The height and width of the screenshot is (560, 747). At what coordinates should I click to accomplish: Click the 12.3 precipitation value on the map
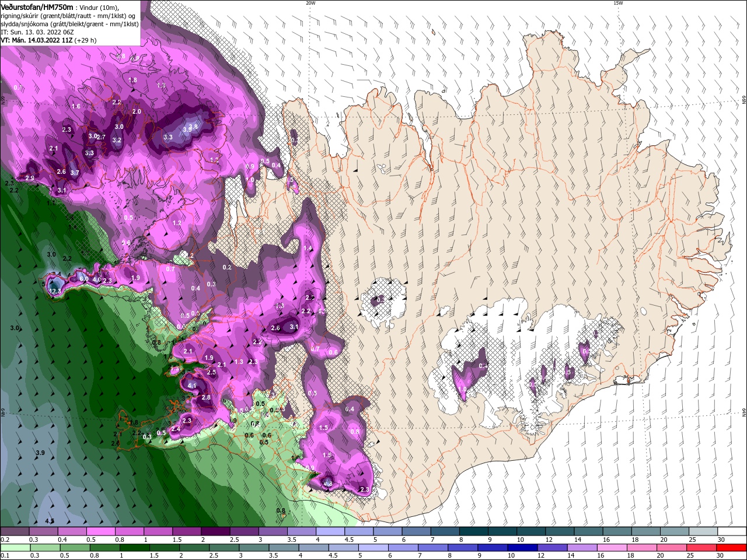[56, 290]
